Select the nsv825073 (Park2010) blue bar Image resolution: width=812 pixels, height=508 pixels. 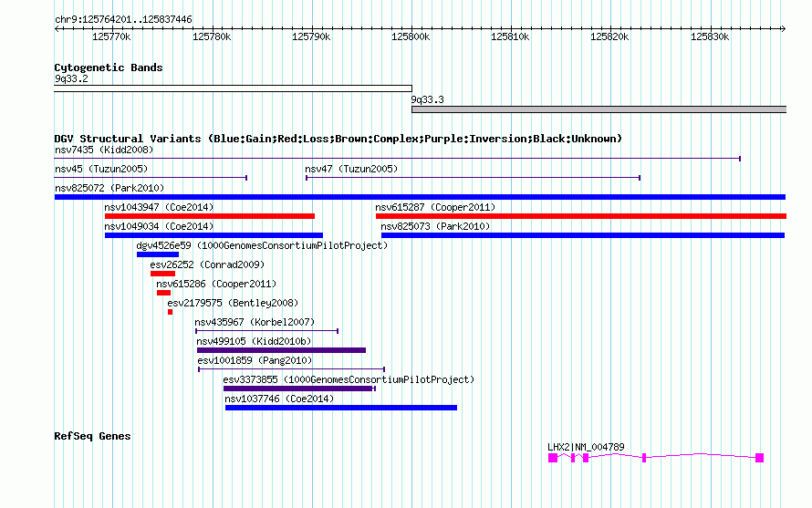coord(583,235)
